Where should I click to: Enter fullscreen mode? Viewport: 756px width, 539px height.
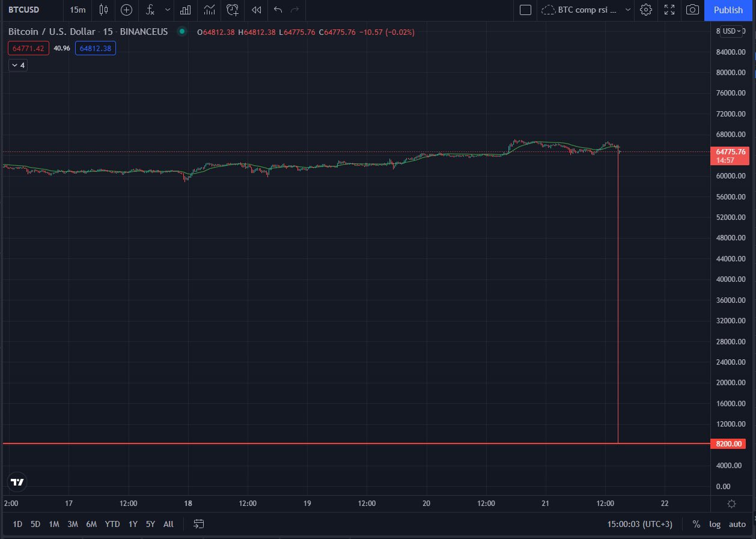point(669,10)
